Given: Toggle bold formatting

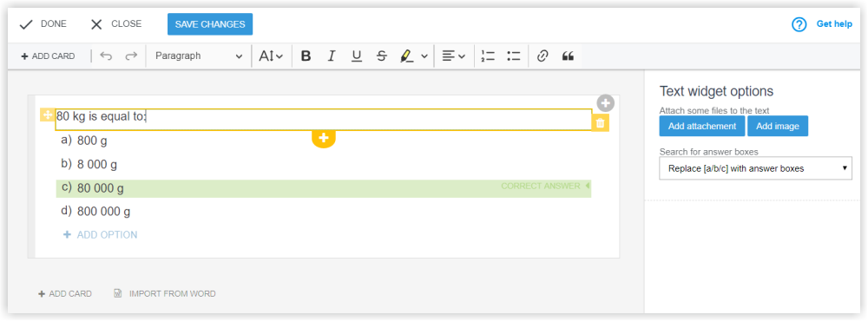Looking at the screenshot, I should point(306,56).
